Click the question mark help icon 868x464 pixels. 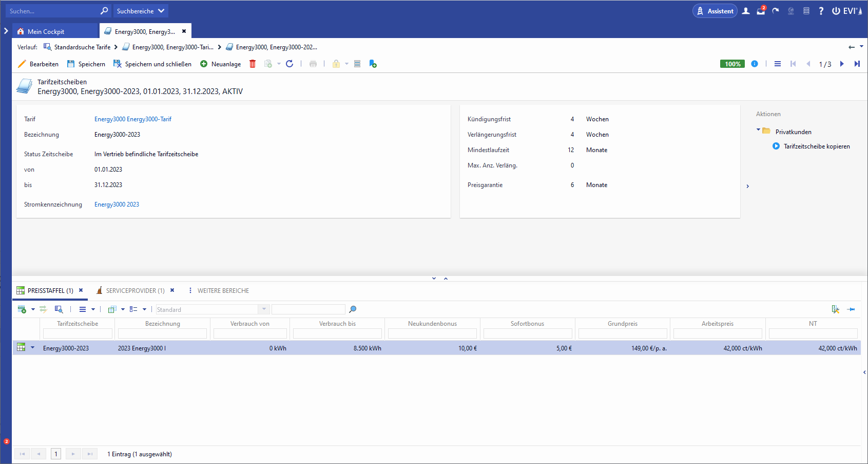[x=821, y=11]
